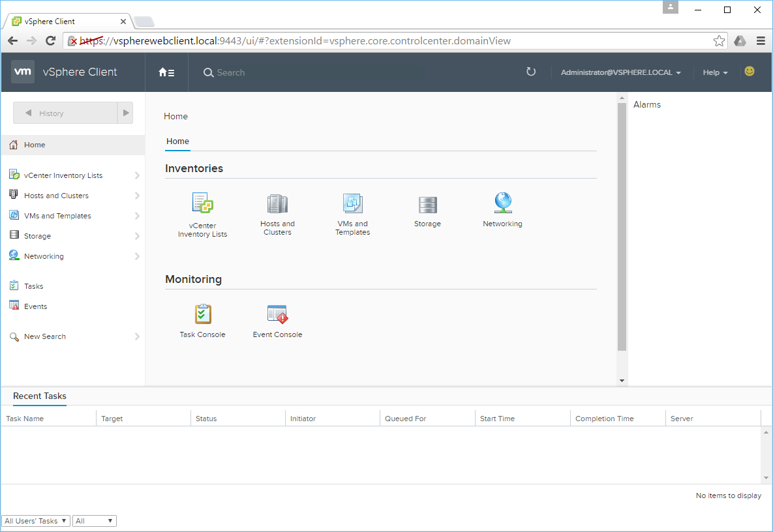Select VMs and Templates in sidebar
Image resolution: width=773 pixels, height=532 pixels.
tap(57, 216)
